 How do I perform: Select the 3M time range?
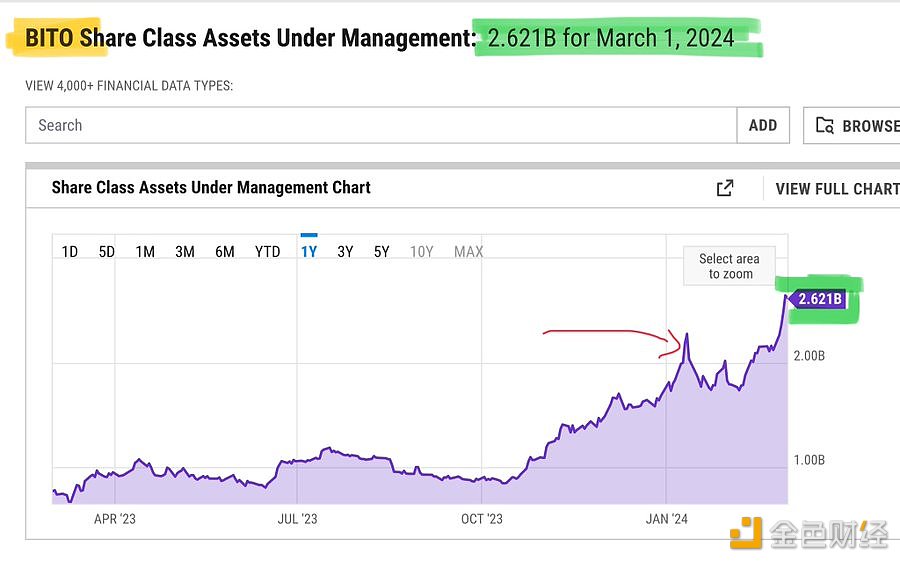[185, 252]
